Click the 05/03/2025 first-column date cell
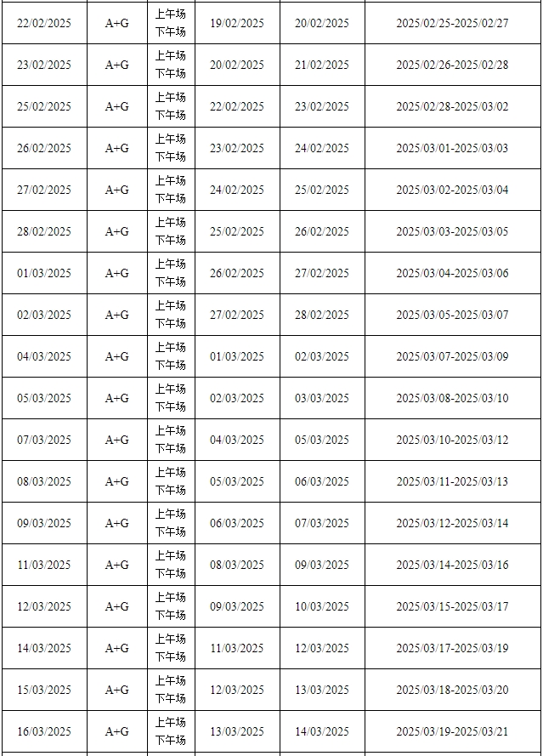543x756 pixels. pyautogui.click(x=44, y=398)
